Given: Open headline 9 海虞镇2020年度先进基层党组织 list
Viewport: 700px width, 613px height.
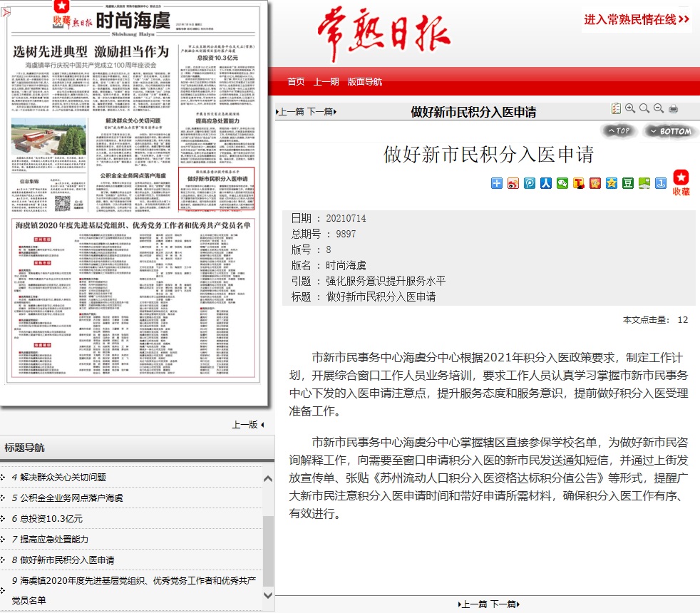Looking at the screenshot, I should pyautogui.click(x=134, y=590).
